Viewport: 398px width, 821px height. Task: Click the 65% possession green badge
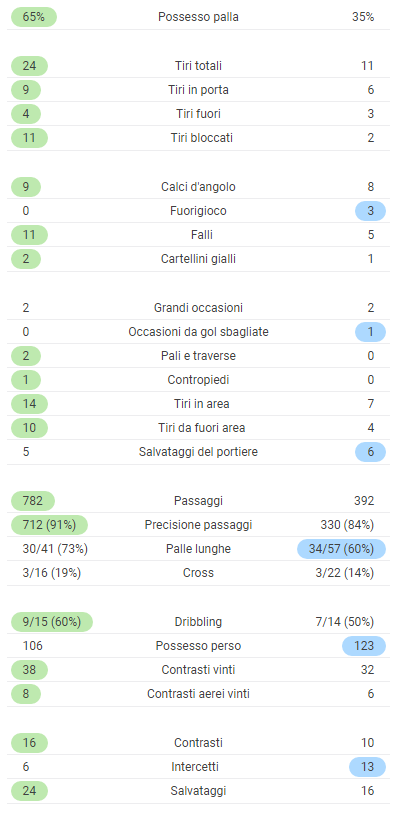[34, 17]
